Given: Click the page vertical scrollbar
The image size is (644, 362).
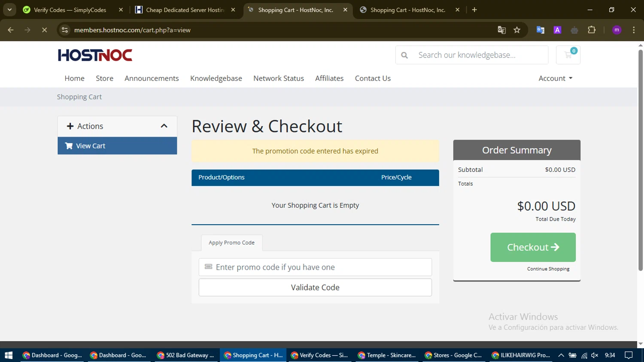Looking at the screenshot, I should (641, 160).
